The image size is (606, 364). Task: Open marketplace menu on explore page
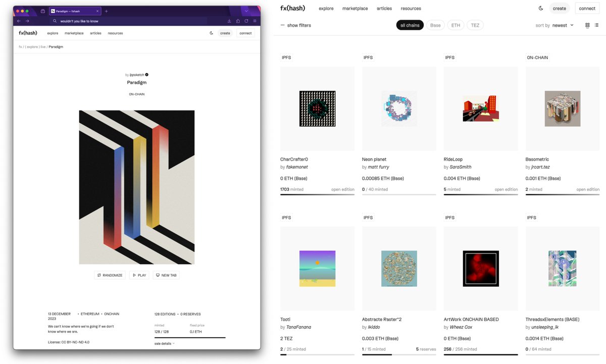coord(355,9)
